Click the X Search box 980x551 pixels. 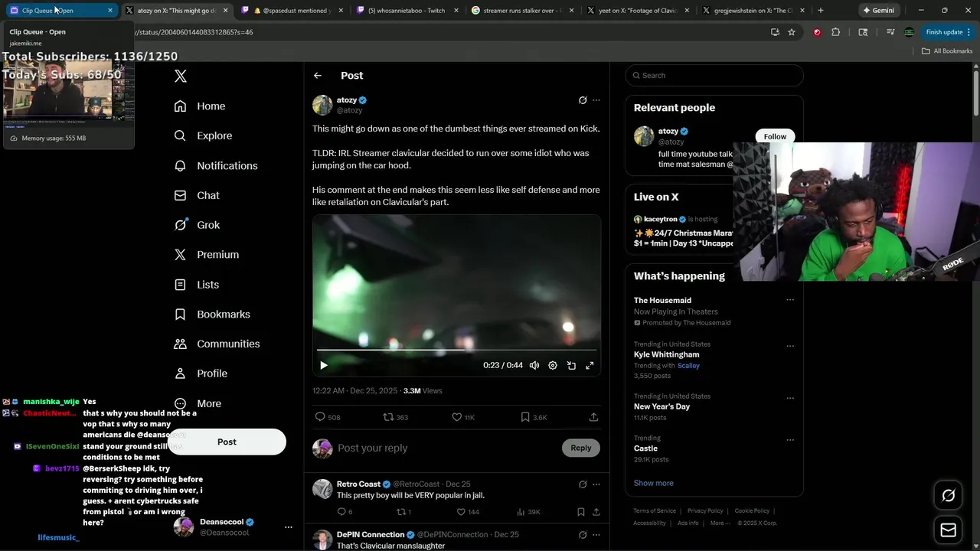(x=714, y=76)
